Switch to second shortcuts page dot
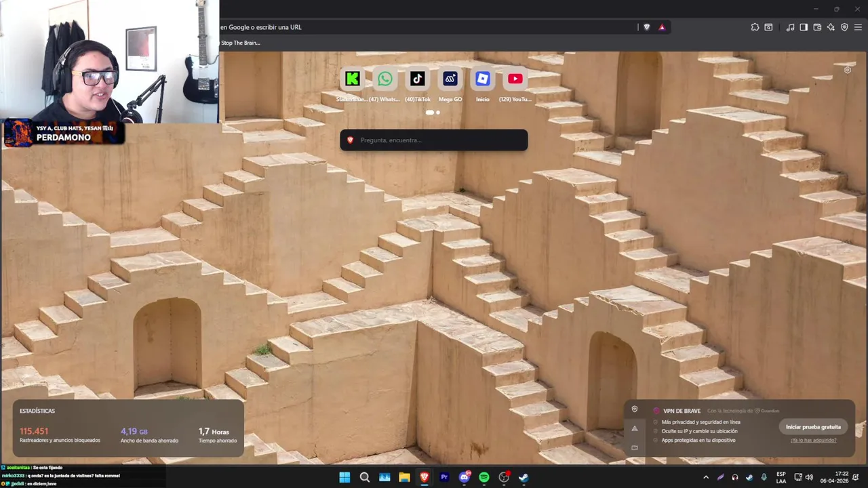Screen dimensions: 868x488 point(438,113)
